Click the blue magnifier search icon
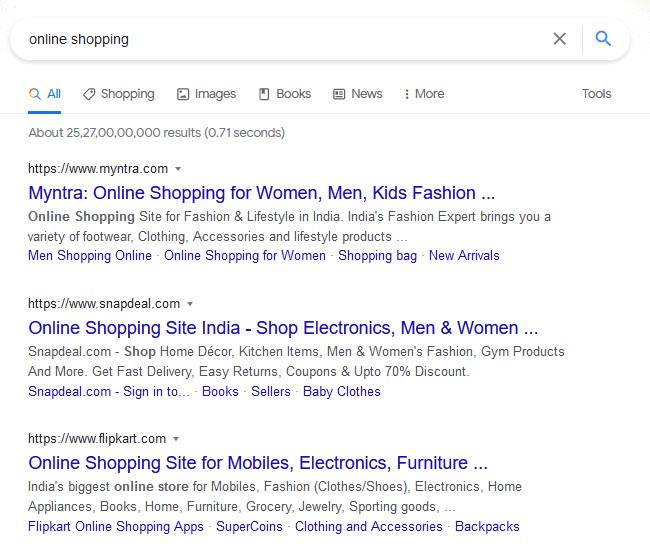650x555 pixels. tap(603, 39)
